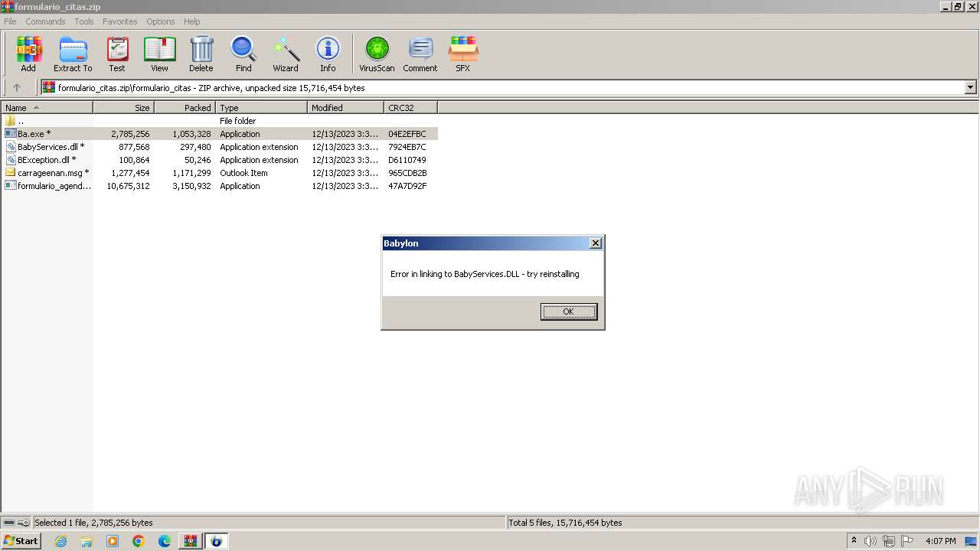
Task: Sort files by Modified column
Action: [345, 108]
